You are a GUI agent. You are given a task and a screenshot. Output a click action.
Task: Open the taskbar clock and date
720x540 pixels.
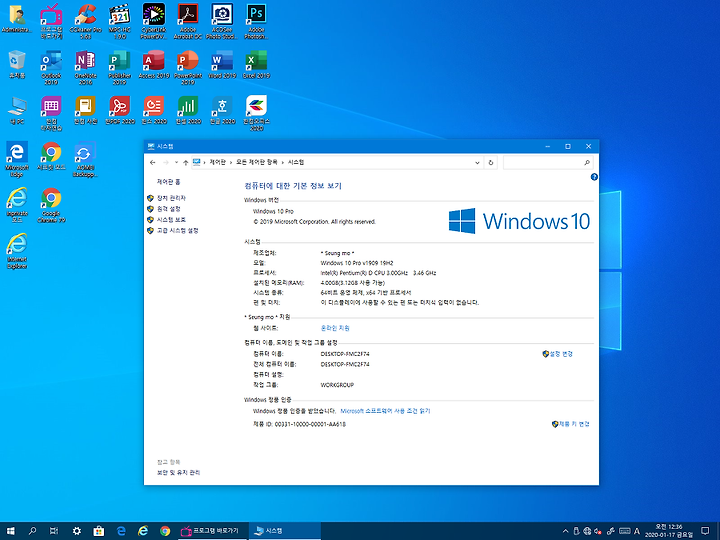pos(669,531)
